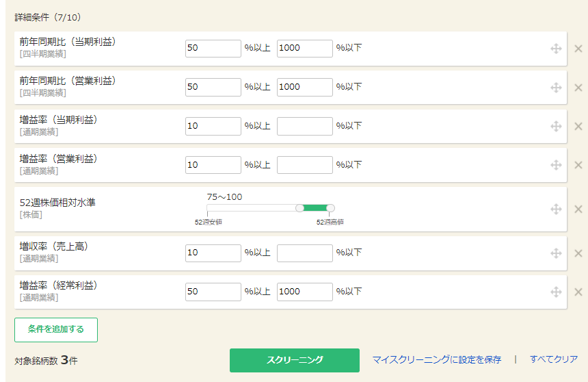Image resolution: width=588 pixels, height=382 pixels.
Task: Click empty maximum field of 増益率（当期利益）
Action: [x=304, y=126]
